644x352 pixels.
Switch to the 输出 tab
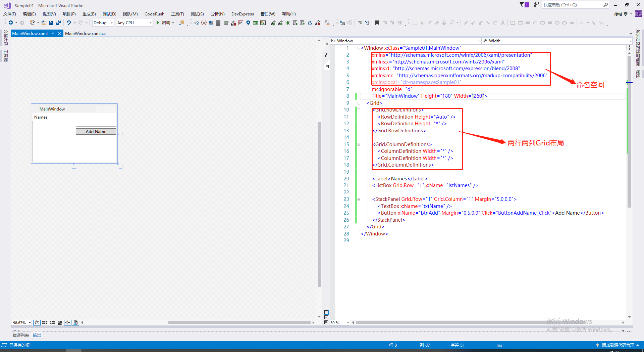(x=37, y=335)
